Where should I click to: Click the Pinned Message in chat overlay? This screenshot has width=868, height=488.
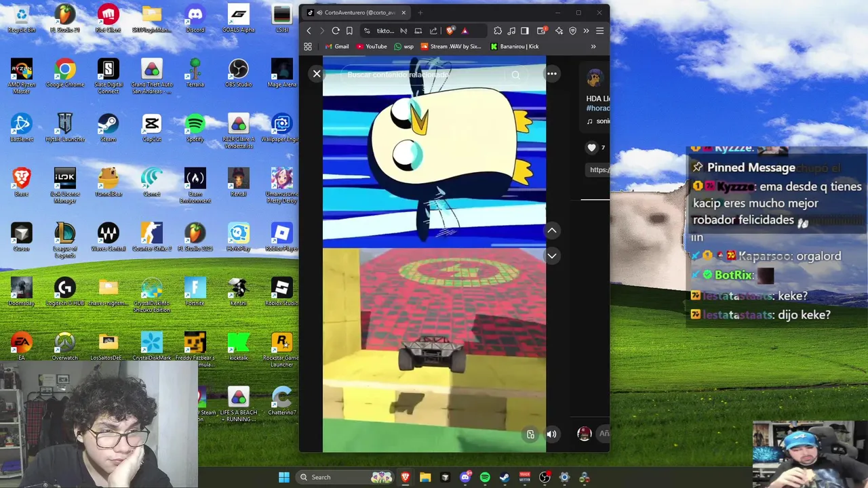click(x=776, y=193)
